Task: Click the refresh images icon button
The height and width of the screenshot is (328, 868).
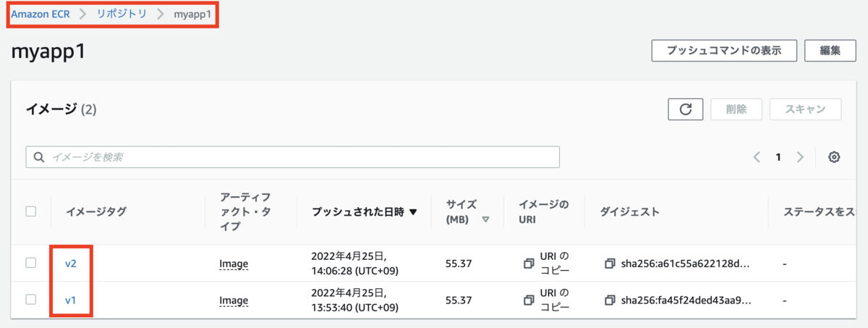Action: (x=686, y=109)
